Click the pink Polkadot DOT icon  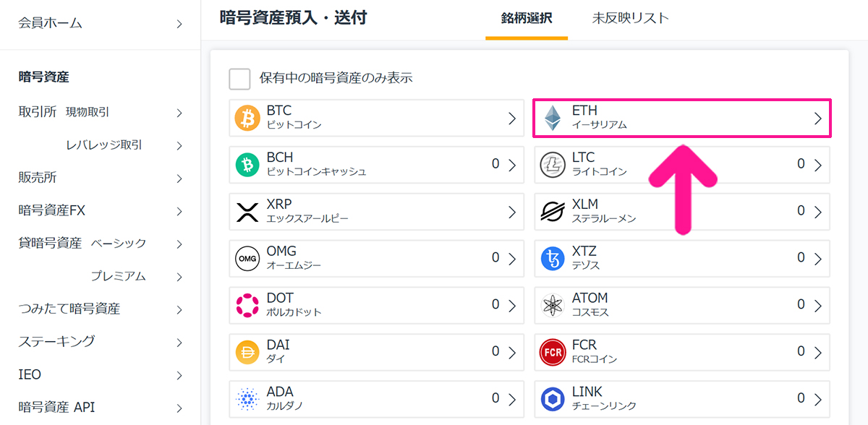click(x=247, y=306)
